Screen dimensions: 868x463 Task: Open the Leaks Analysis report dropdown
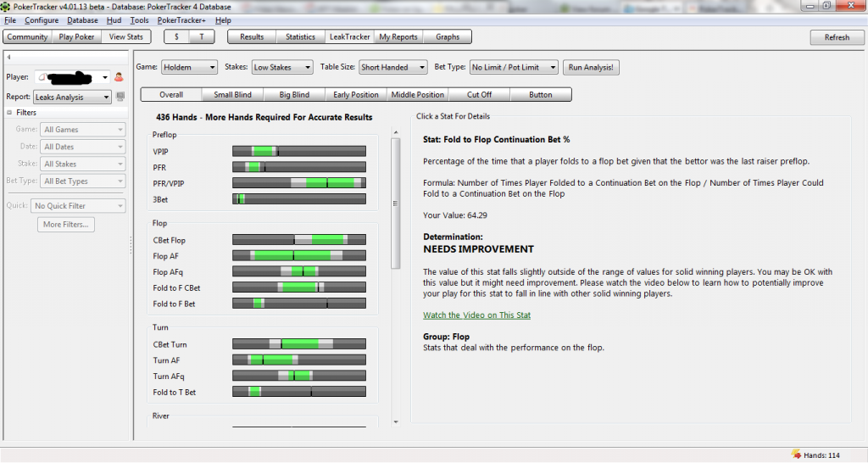point(73,97)
